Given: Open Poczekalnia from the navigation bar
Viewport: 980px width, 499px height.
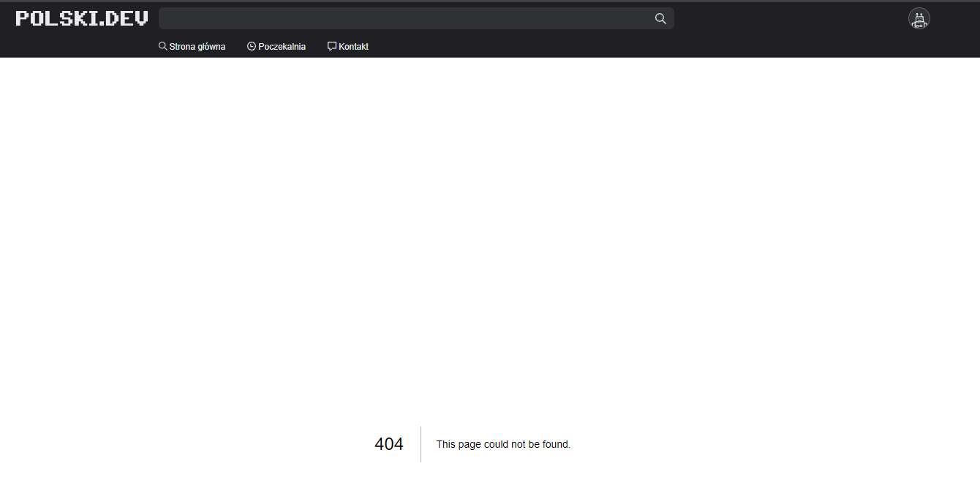Looking at the screenshot, I should [282, 46].
